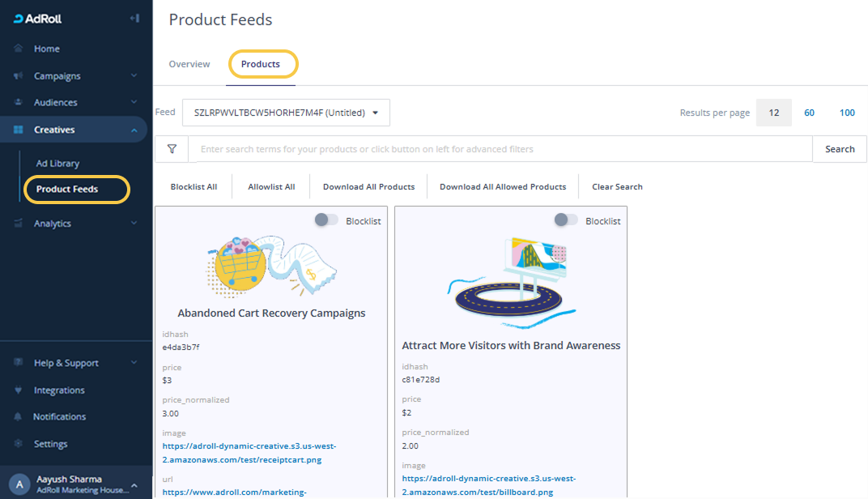Viewport: 868px width, 499px height.
Task: Click the user avatar 'A' icon
Action: tap(19, 484)
